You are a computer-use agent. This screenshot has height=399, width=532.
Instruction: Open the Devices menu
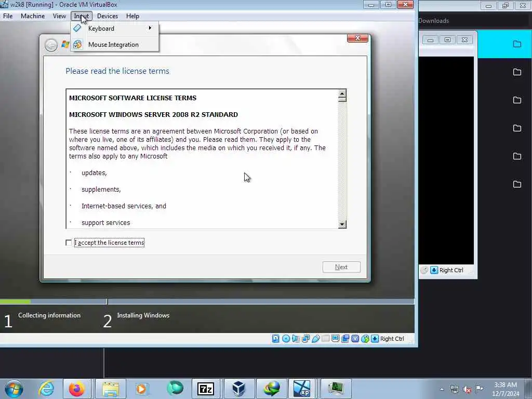click(x=107, y=16)
